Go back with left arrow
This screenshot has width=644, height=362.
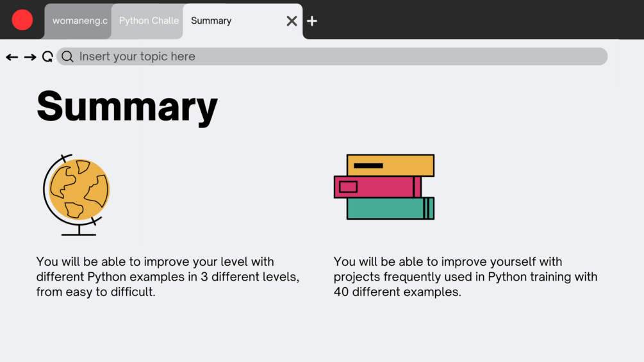coord(12,57)
